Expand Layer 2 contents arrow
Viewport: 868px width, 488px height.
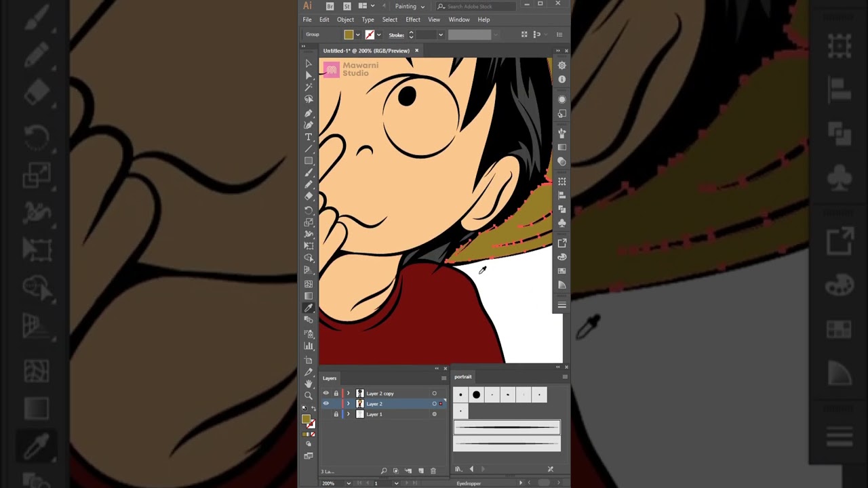coord(349,404)
